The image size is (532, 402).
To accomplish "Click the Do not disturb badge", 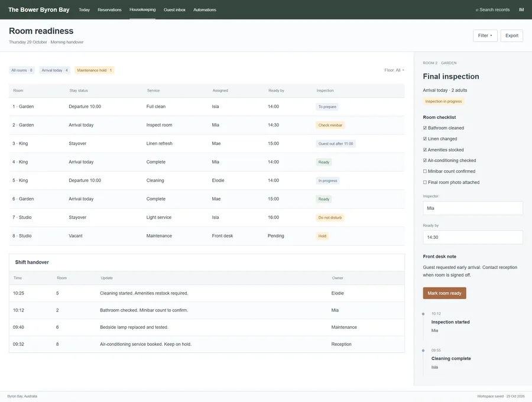I will [330, 218].
